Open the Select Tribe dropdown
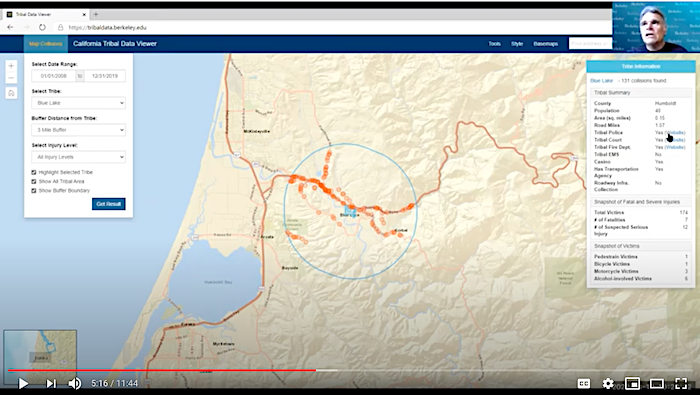 tap(79, 103)
